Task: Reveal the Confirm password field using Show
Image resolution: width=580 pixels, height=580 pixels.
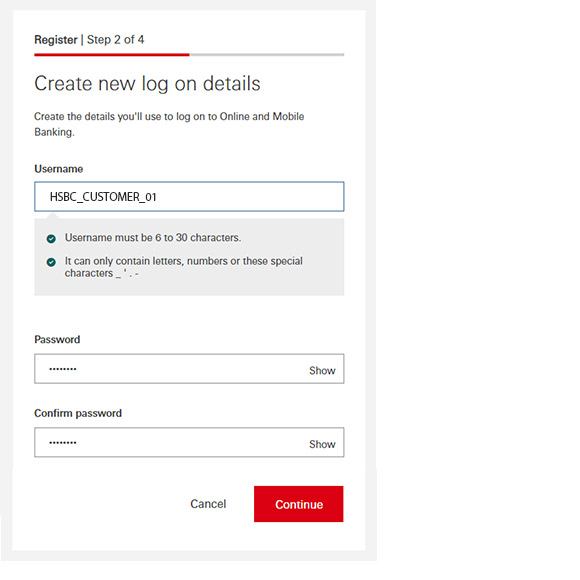Action: coord(322,444)
